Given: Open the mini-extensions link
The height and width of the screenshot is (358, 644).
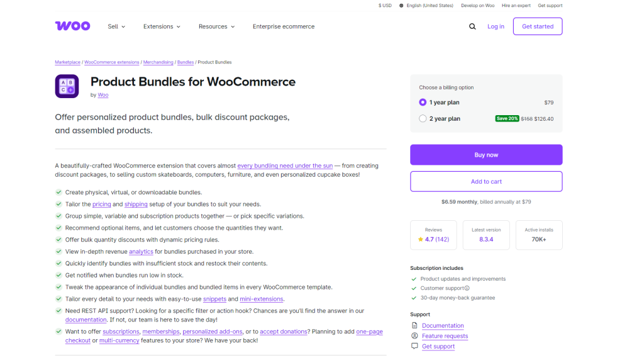Looking at the screenshot, I should 261,299.
